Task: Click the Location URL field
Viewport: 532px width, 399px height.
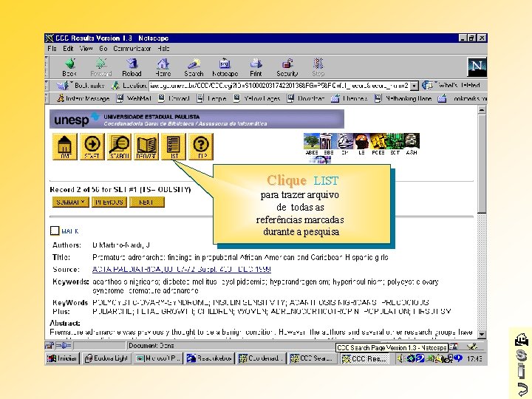Action: coord(279,86)
